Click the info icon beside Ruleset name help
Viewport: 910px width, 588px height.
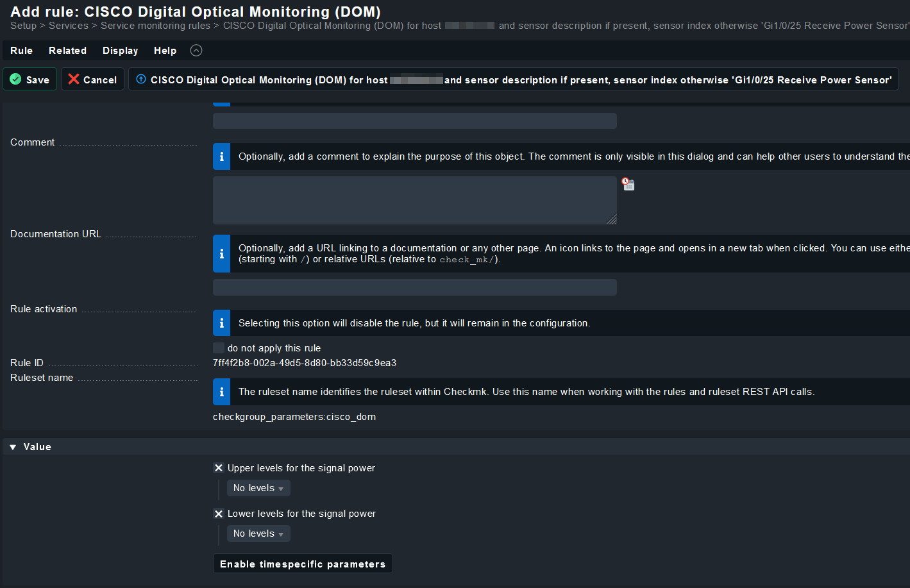222,392
